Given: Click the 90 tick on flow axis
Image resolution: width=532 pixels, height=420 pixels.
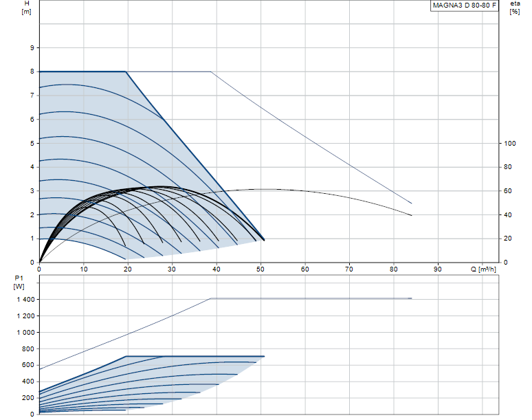Looking at the screenshot, I should coord(438,269).
